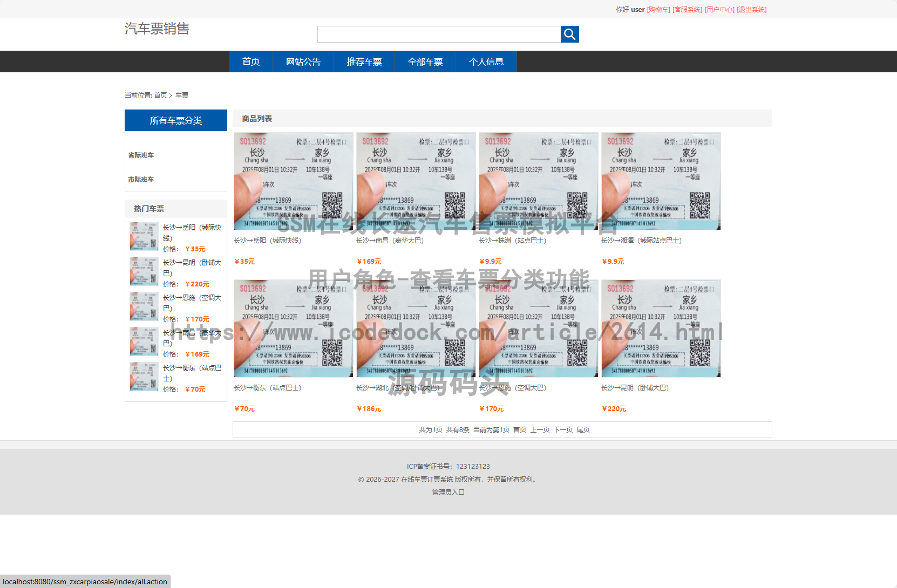
Task: Click the 长沙→湘潭 ticket title link
Action: click(641, 241)
